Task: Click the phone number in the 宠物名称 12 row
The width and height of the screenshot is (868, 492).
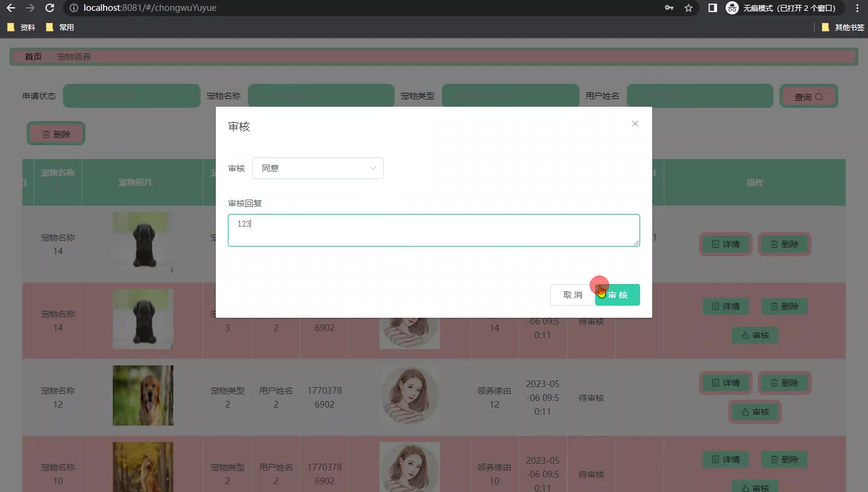Action: click(x=324, y=397)
